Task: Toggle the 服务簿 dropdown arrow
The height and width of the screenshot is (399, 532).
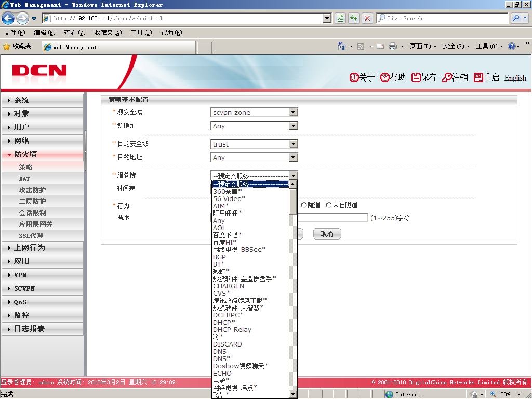Action: (294, 176)
